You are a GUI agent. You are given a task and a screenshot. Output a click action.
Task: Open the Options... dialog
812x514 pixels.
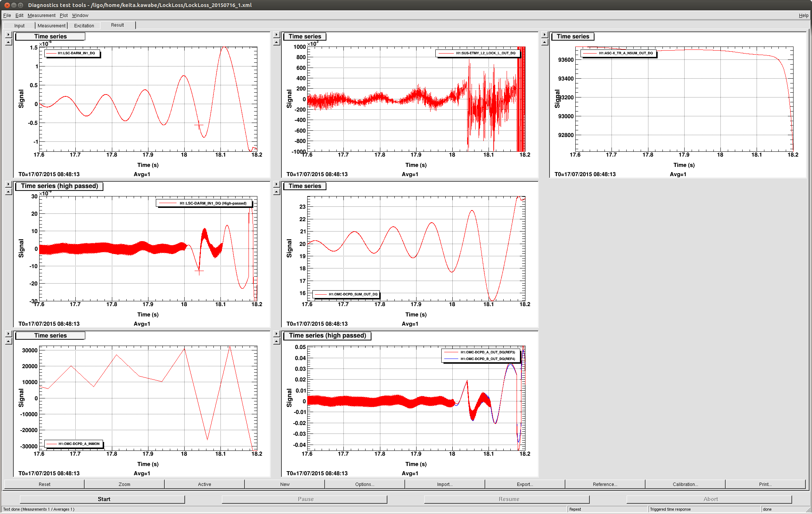click(x=365, y=484)
